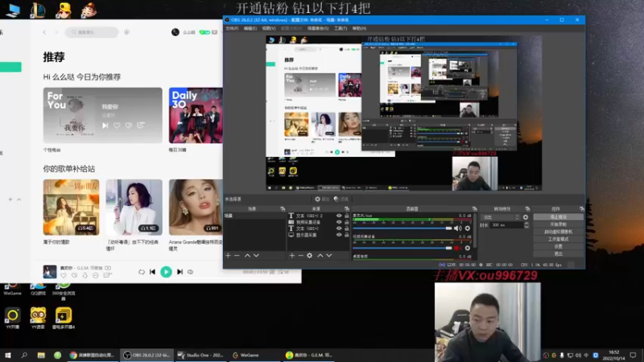
Task: Open 设置 from OBS controls
Action: click(x=558, y=246)
